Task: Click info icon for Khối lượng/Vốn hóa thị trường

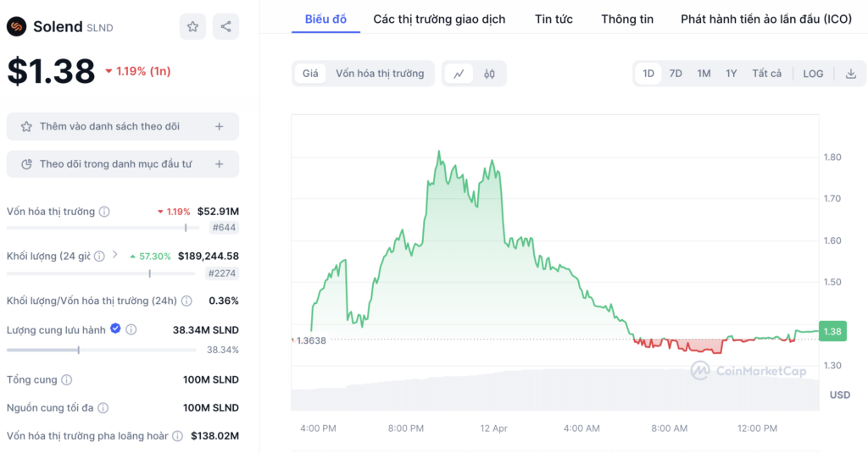Action: pyautogui.click(x=186, y=301)
